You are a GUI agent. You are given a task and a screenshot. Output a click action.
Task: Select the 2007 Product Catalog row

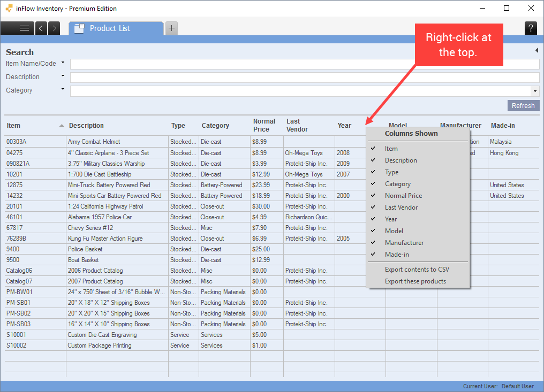tap(95, 281)
